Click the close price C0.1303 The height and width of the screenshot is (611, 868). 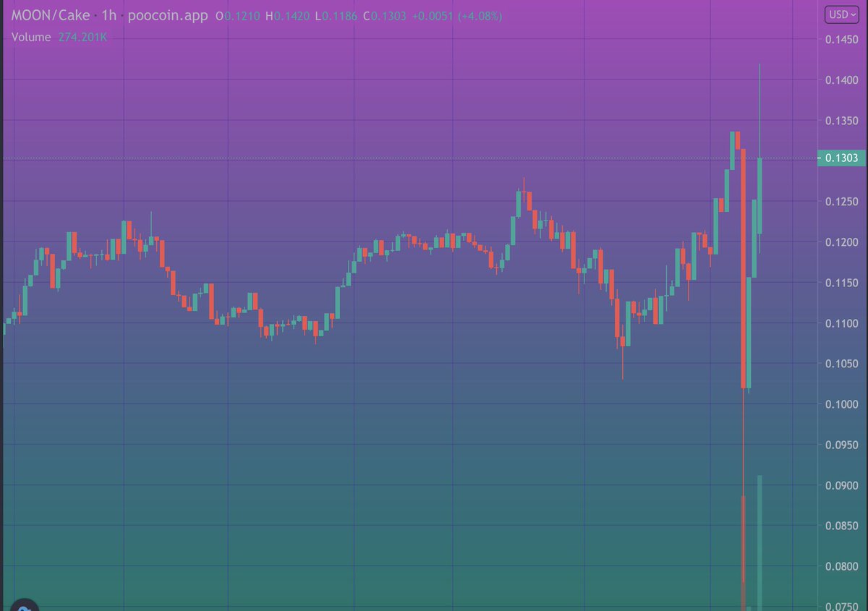[385, 16]
